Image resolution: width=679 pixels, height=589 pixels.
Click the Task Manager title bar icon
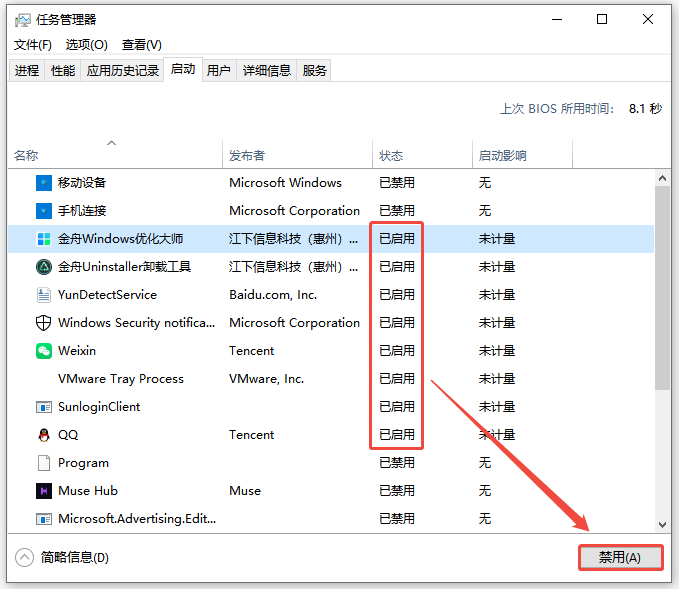coord(23,20)
